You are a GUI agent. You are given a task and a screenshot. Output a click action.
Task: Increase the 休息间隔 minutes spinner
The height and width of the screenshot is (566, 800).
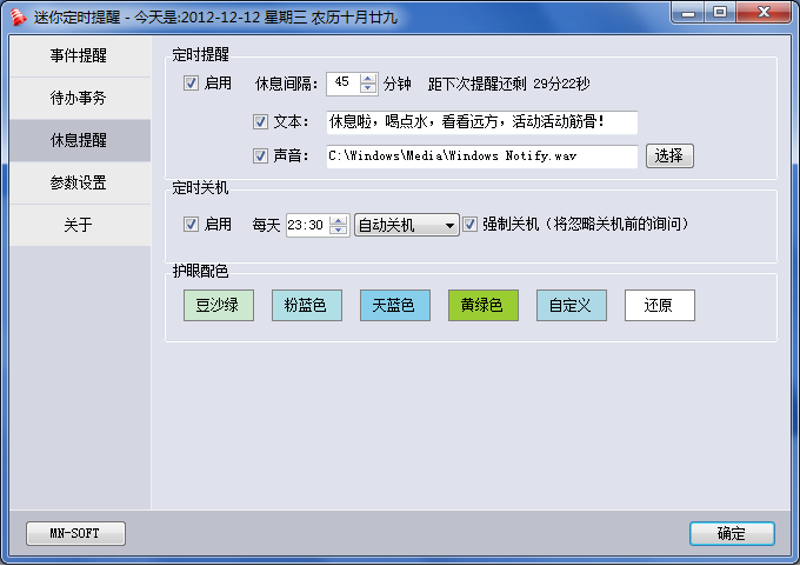coord(368,78)
